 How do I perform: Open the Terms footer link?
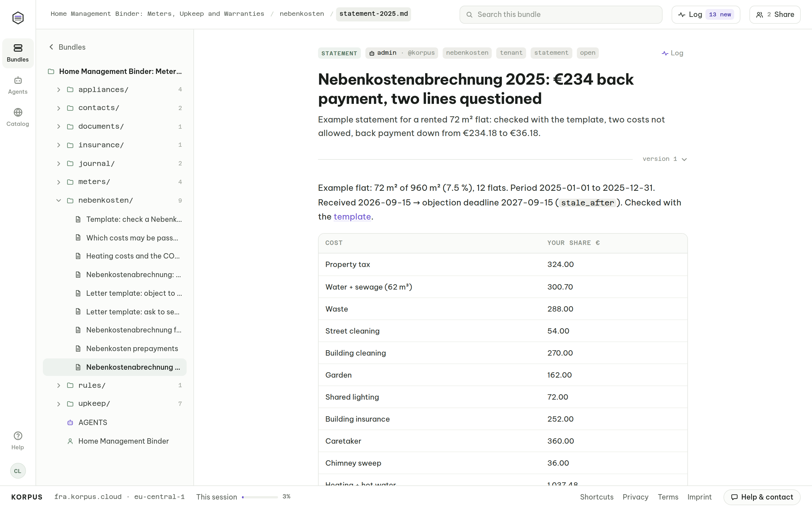pos(668,497)
